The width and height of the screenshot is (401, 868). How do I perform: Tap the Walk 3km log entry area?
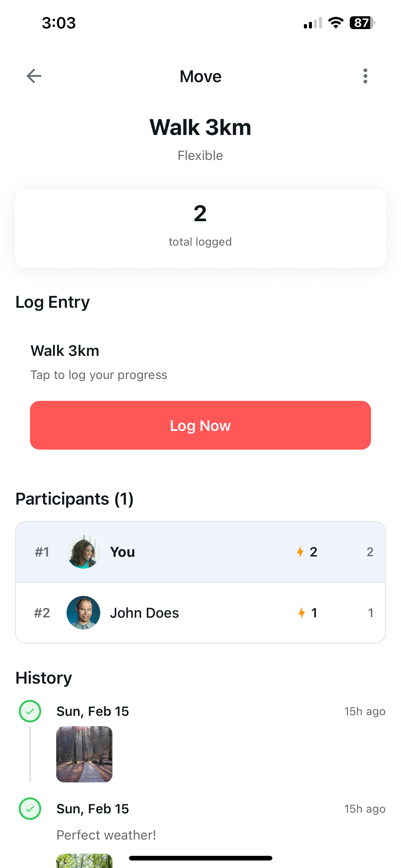(x=200, y=361)
